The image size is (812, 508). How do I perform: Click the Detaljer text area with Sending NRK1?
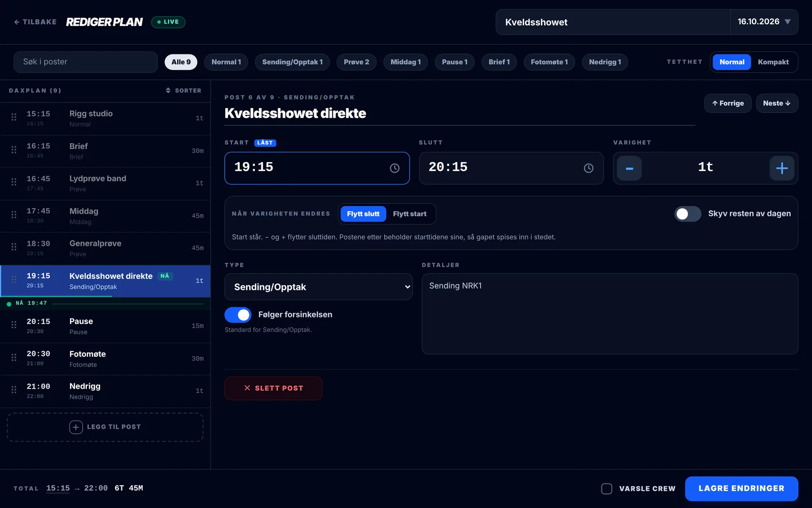point(610,314)
